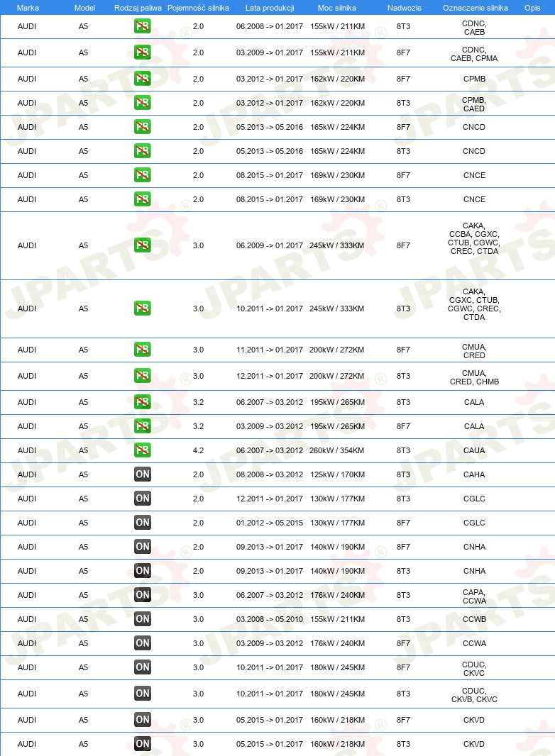Select the 01.2012 -> 05.2015 production years cell
This screenshot has height=756, width=555.
tap(270, 523)
